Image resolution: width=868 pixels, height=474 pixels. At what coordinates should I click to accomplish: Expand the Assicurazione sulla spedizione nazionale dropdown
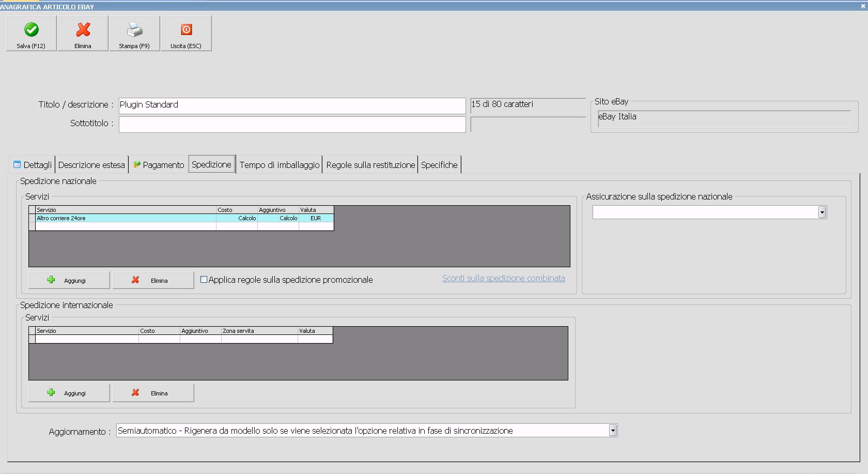tap(822, 212)
